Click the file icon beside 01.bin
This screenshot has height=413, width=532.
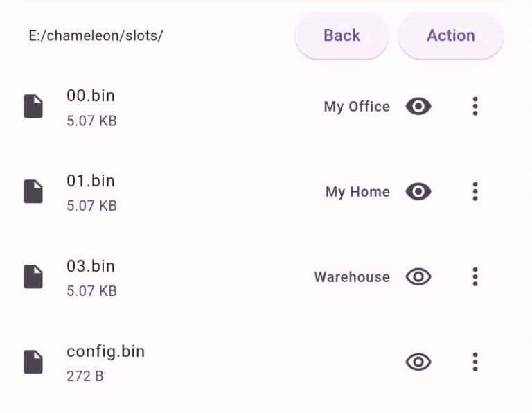[33, 191]
